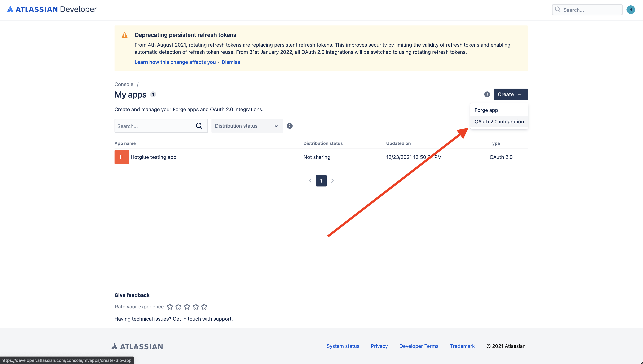643x364 pixels.
Task: Open the Distribution status filter dropdown
Action: (247, 126)
